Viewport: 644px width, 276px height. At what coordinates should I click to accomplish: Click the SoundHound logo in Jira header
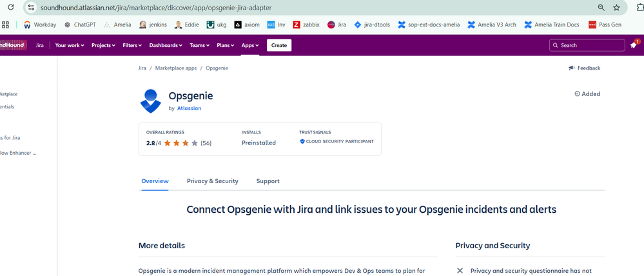[x=12, y=45]
